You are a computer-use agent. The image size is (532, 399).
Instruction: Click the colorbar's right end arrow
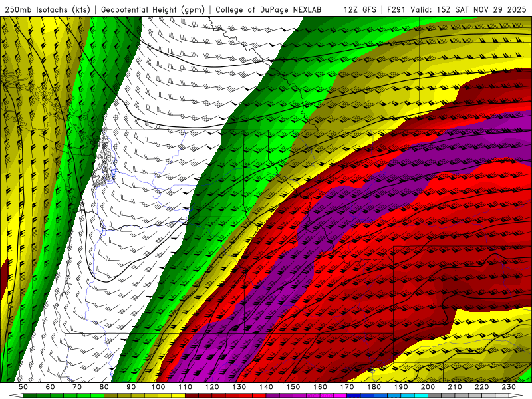516,395
